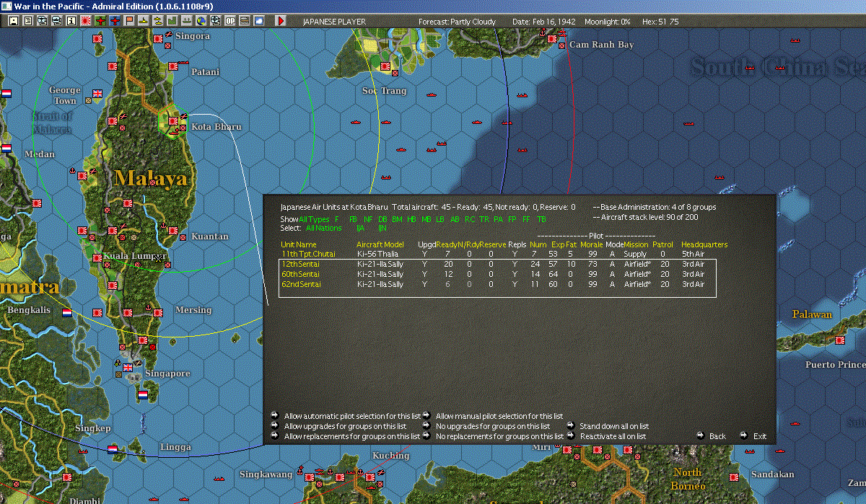The image size is (866, 504).
Task: Sort by Patrol column header
Action: click(x=662, y=245)
